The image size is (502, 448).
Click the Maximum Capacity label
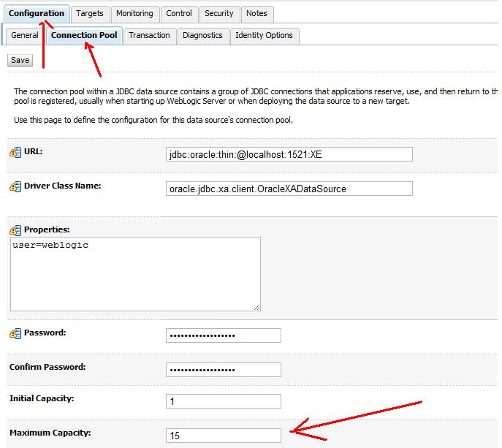click(x=50, y=433)
